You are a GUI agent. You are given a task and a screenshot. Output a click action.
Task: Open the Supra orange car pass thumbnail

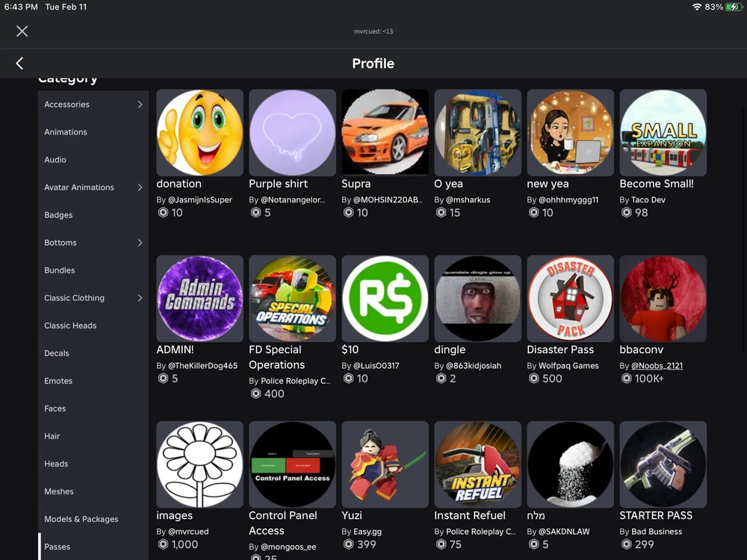(385, 133)
